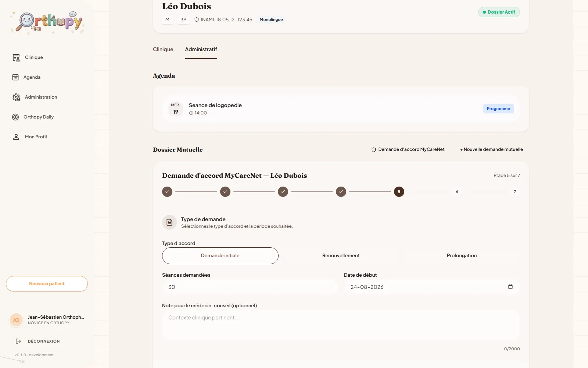Switch to the Clinique tab
Image resolution: width=588 pixels, height=368 pixels.
click(163, 49)
